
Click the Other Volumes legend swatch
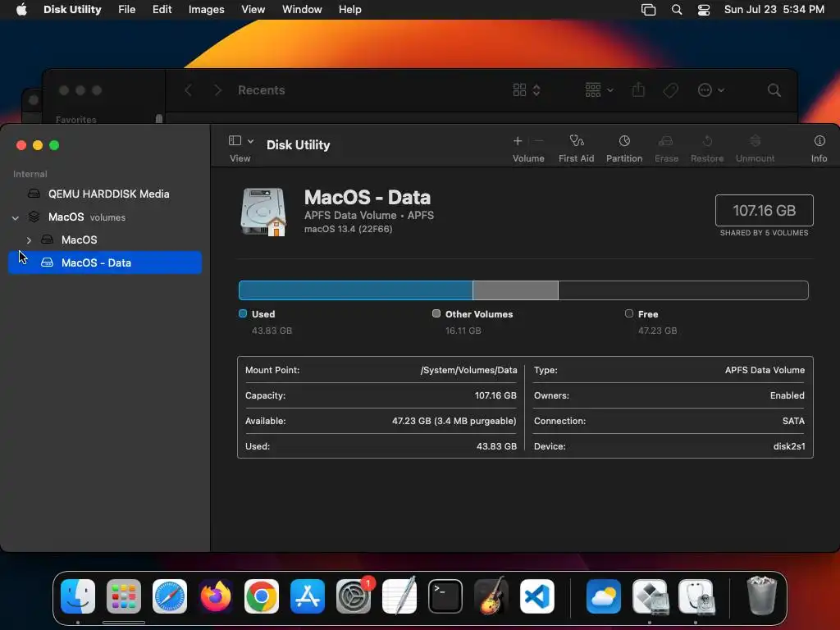click(436, 313)
